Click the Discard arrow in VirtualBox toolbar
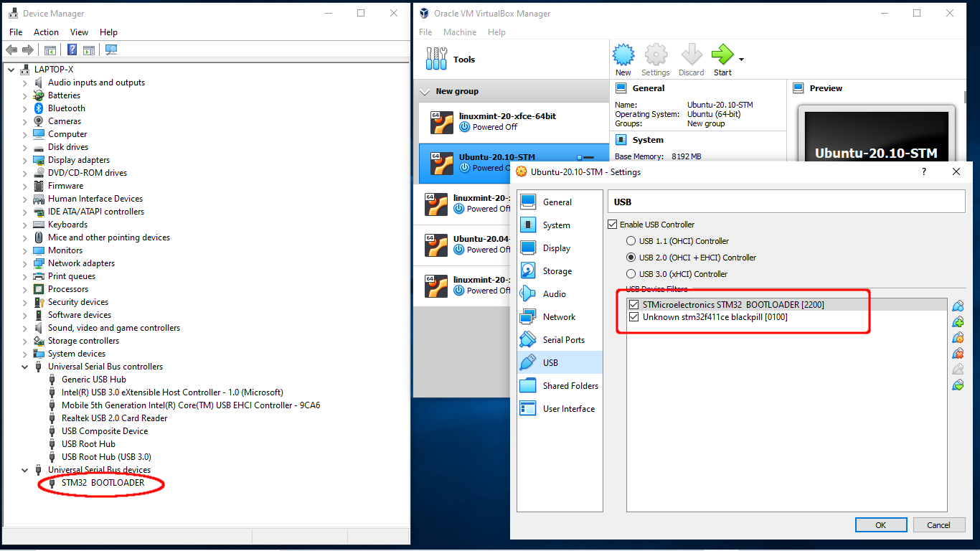The height and width of the screenshot is (551, 980). (692, 60)
